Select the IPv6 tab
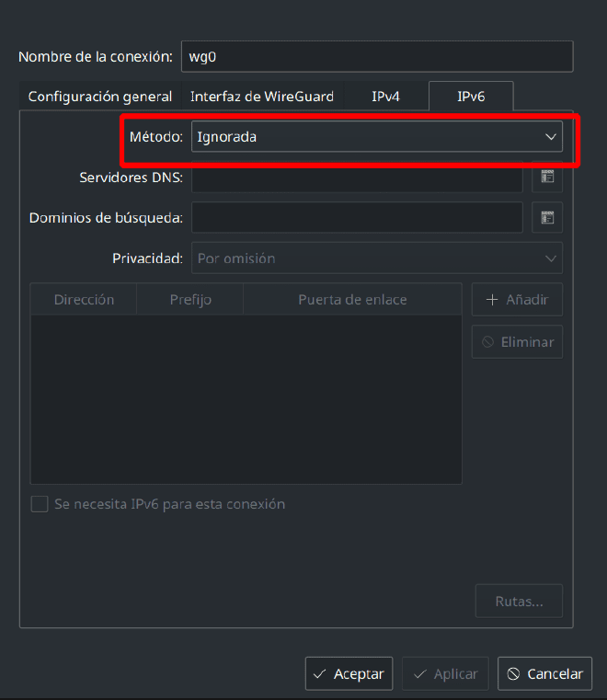The image size is (607, 700). (471, 96)
